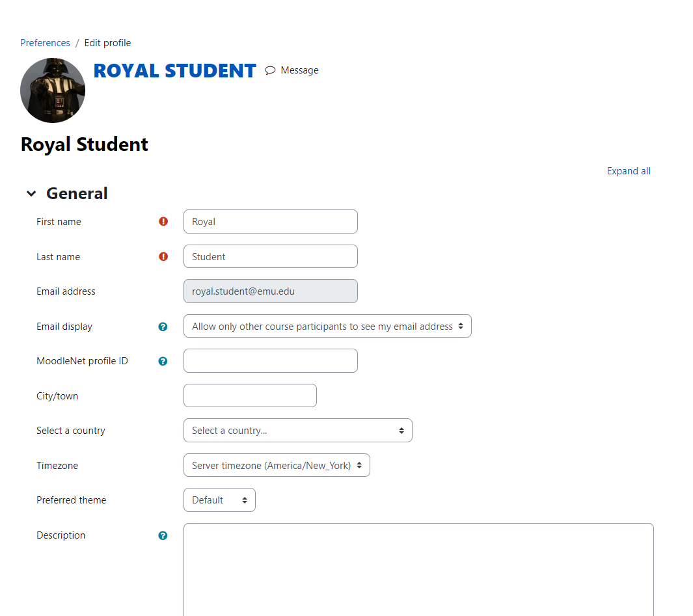Image resolution: width=693 pixels, height=616 pixels.
Task: Click the Message label to message Royal Student
Action: tap(299, 70)
